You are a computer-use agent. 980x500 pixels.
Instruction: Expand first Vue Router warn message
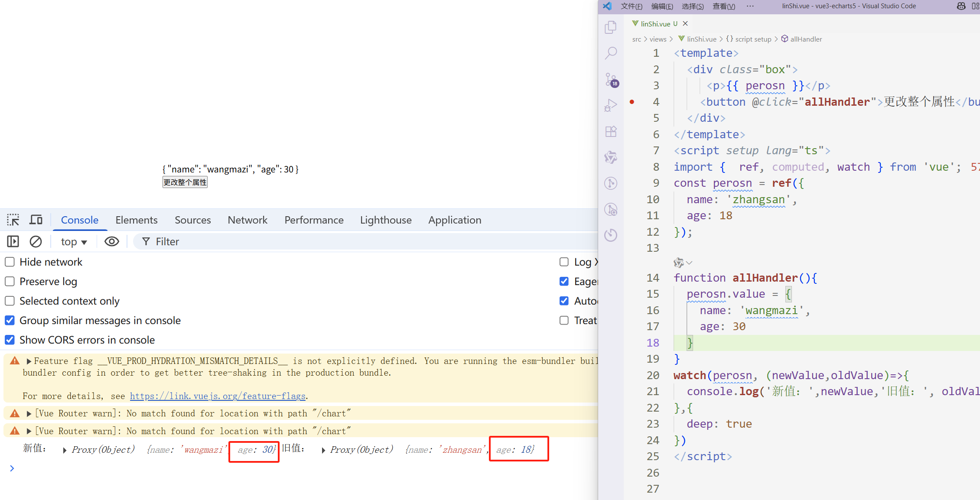tap(29, 414)
